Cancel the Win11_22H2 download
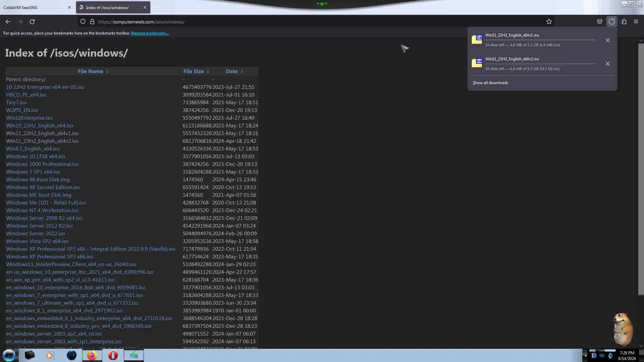 (x=607, y=40)
